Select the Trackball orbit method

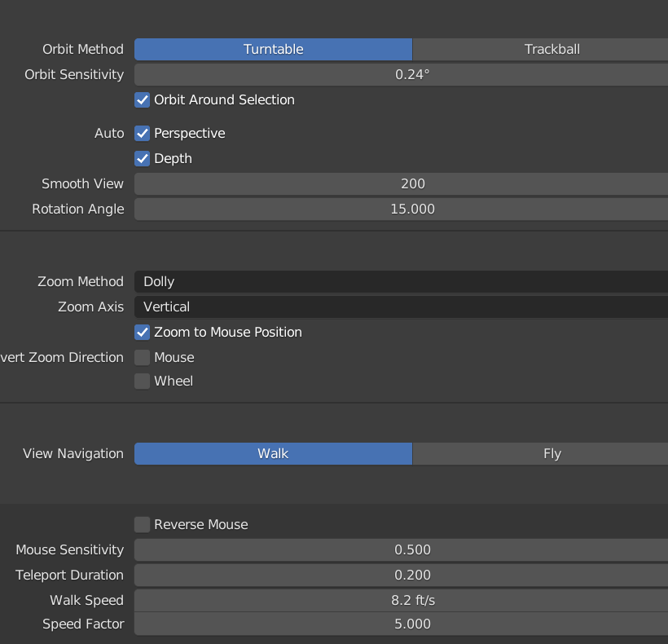coord(552,49)
